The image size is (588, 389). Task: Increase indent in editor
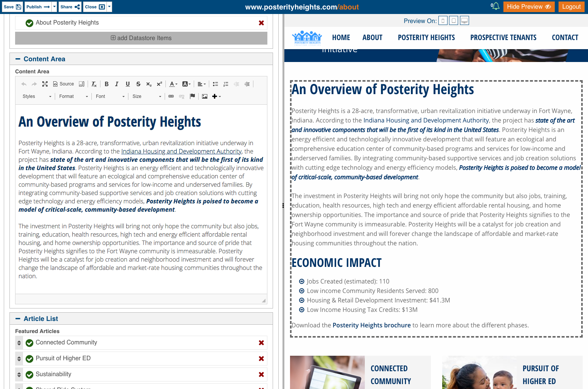coord(247,84)
